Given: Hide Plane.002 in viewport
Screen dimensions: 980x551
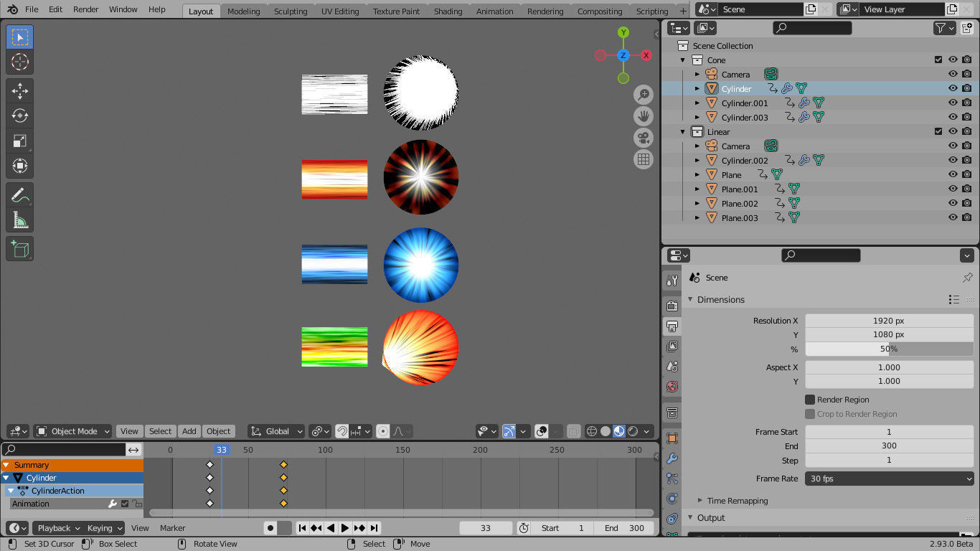Looking at the screenshot, I should click(953, 203).
